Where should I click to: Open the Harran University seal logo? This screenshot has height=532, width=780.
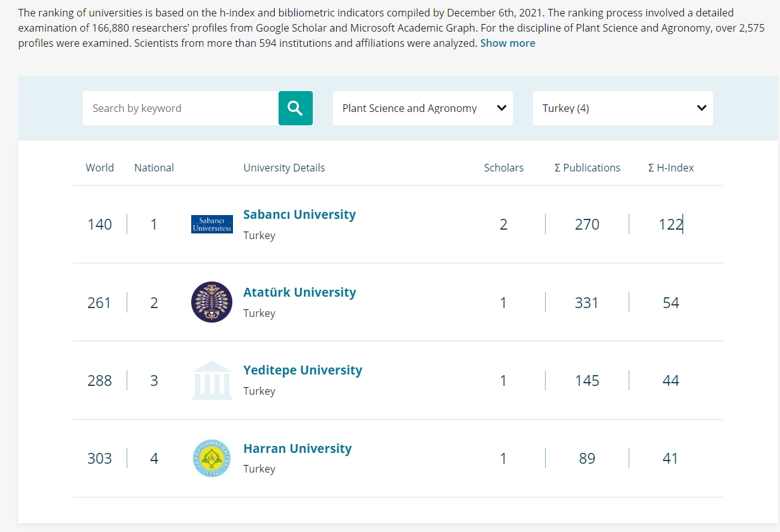(x=212, y=458)
